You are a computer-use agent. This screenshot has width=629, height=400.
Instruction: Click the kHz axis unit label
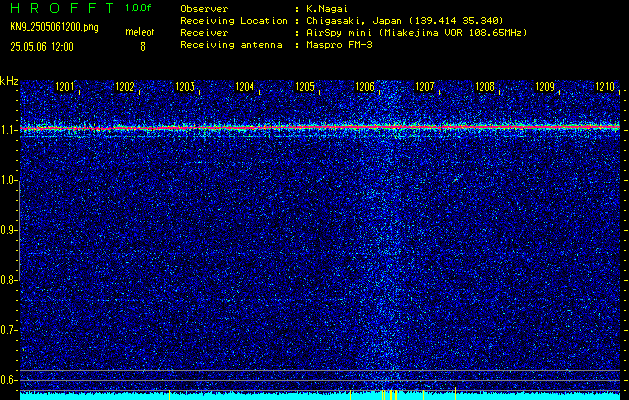coord(9,81)
